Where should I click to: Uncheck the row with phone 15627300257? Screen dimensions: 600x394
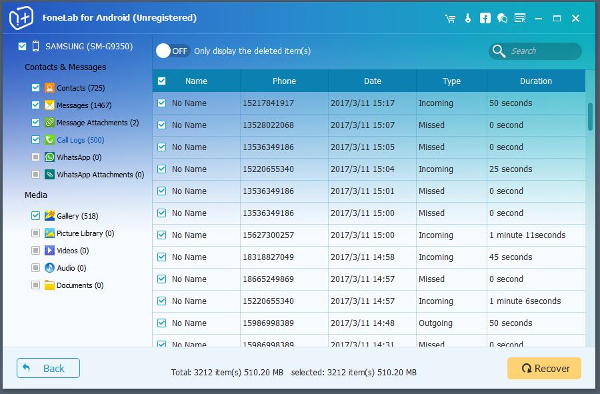click(161, 235)
